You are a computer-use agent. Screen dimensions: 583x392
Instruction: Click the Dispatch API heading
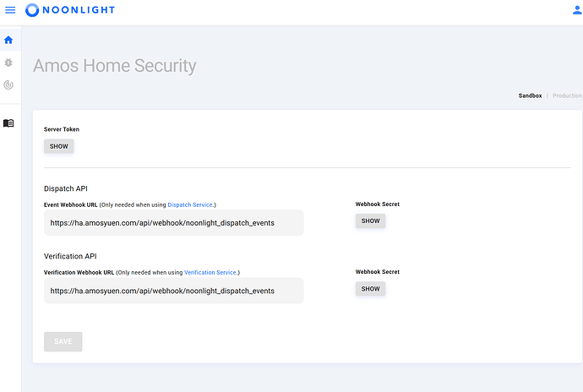[x=66, y=188]
